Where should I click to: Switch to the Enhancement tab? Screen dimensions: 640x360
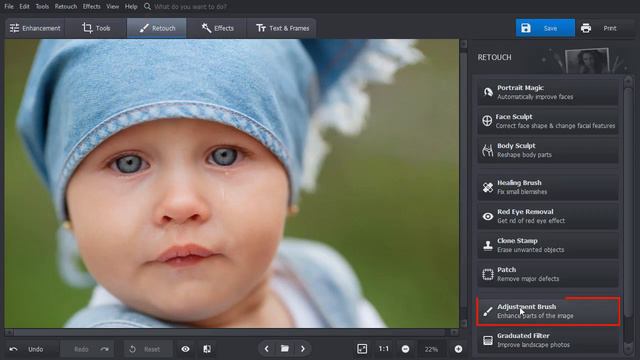pyautogui.click(x=35, y=28)
